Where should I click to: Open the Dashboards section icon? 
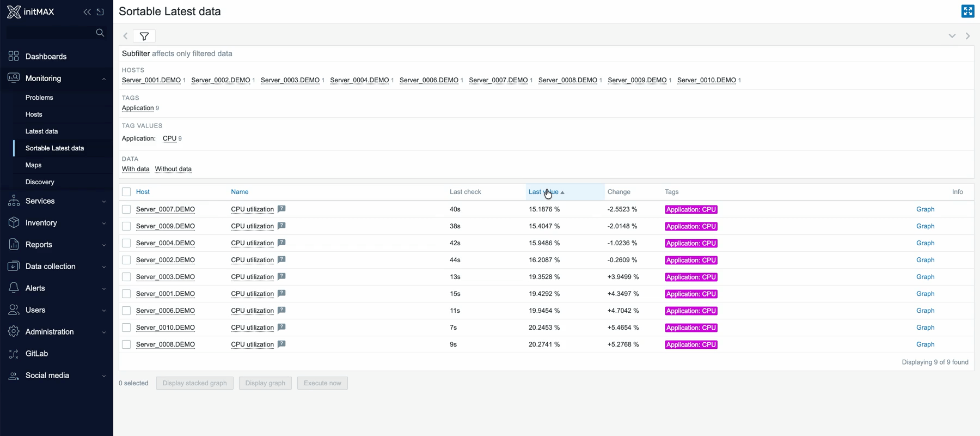(14, 57)
